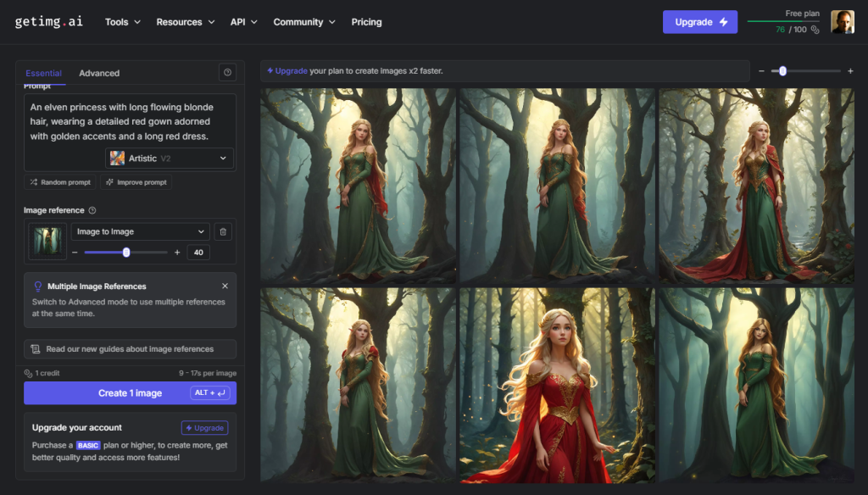This screenshot has width=868, height=495.
Task: Click the info icon next to Image reference
Action: [92, 210]
